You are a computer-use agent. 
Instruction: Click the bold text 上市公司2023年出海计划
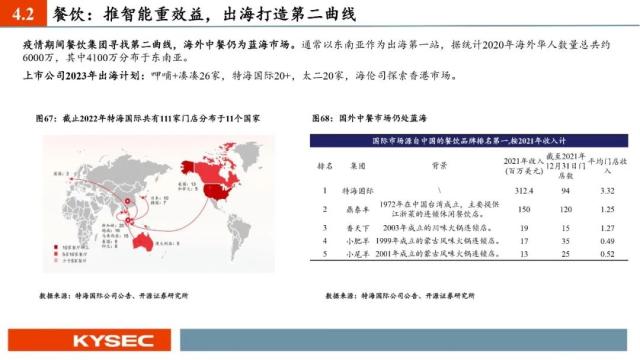point(83,76)
